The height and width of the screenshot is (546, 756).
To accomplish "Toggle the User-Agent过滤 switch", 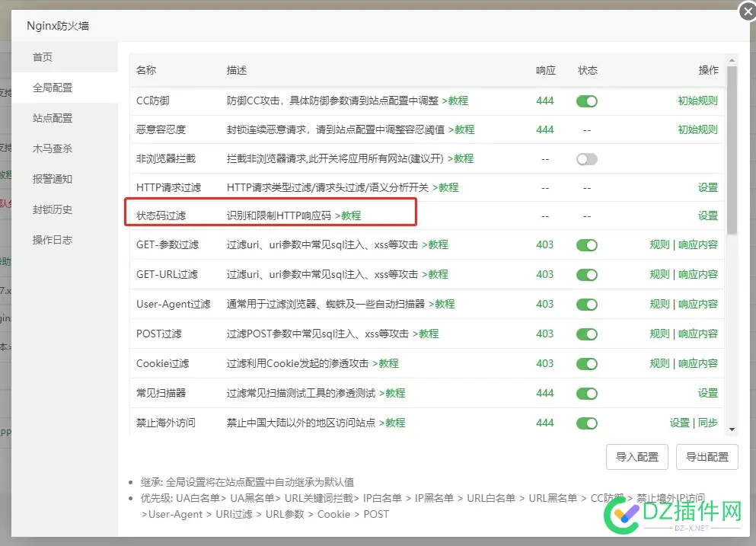I will 586,305.
